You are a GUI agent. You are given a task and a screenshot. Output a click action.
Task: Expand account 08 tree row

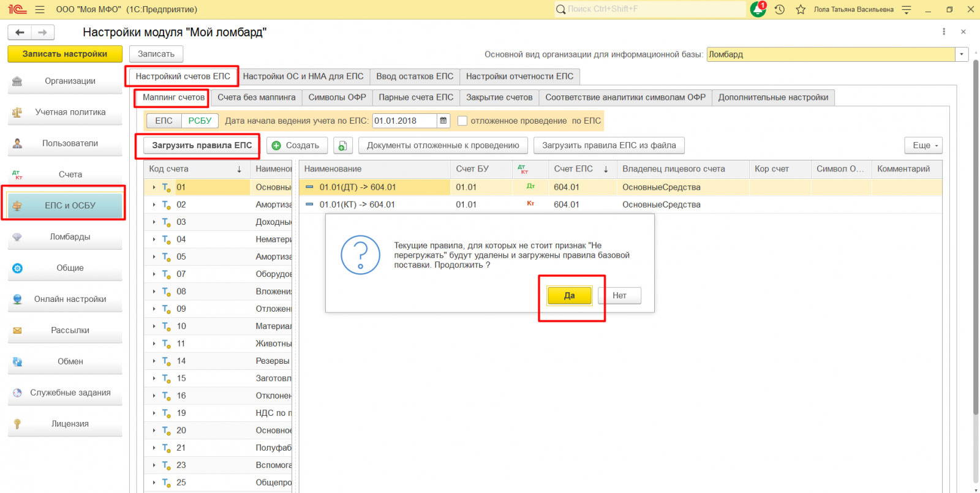[x=154, y=292]
